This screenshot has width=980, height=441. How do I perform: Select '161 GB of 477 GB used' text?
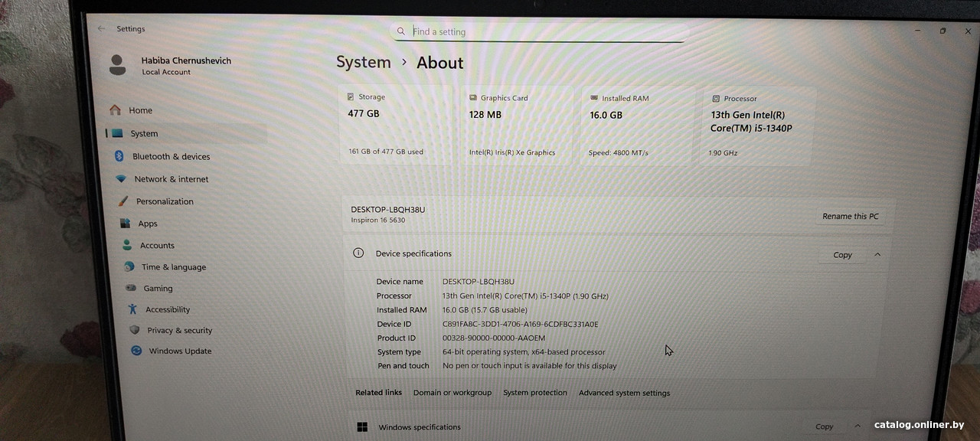point(386,152)
